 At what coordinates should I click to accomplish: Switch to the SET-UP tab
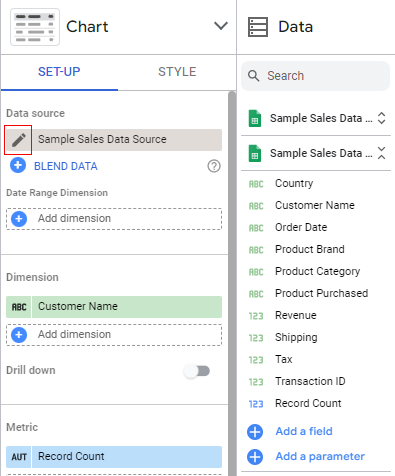coord(59,72)
